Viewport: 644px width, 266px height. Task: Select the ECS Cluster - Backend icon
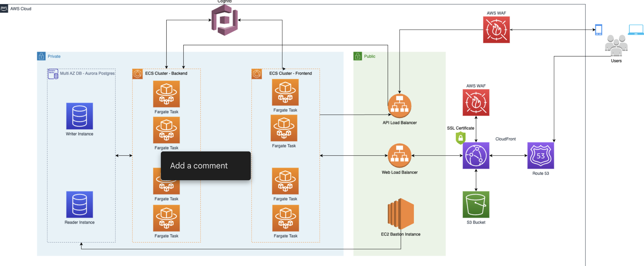[138, 74]
